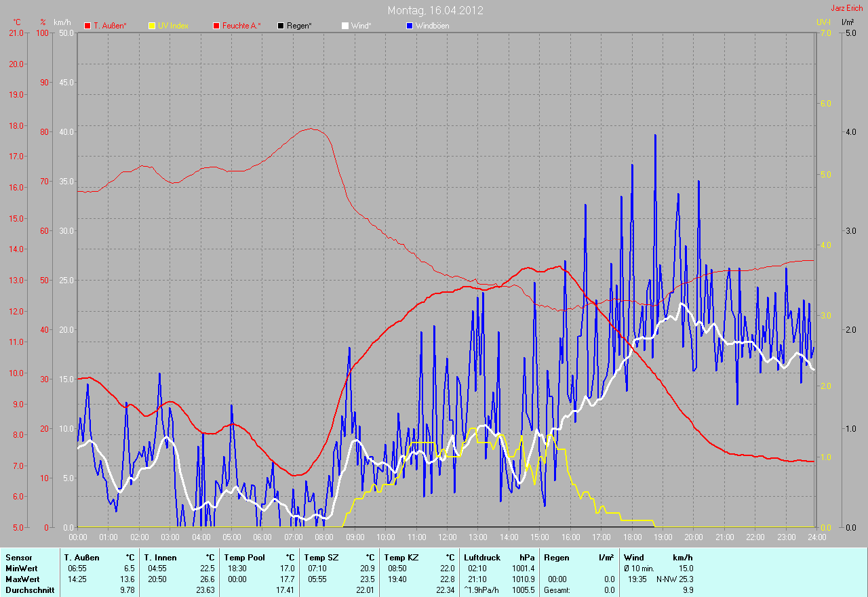The height and width of the screenshot is (597, 868).
Task: Click the white Wind legend square
Action: point(345,26)
